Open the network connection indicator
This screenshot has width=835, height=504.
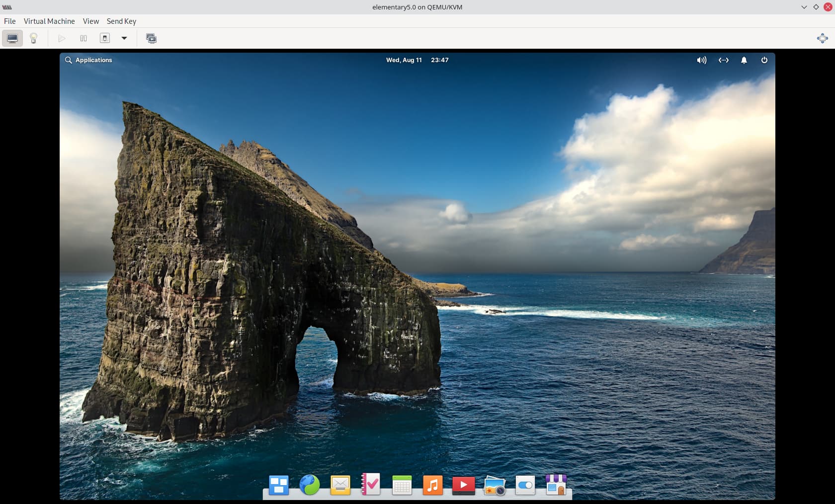724,60
